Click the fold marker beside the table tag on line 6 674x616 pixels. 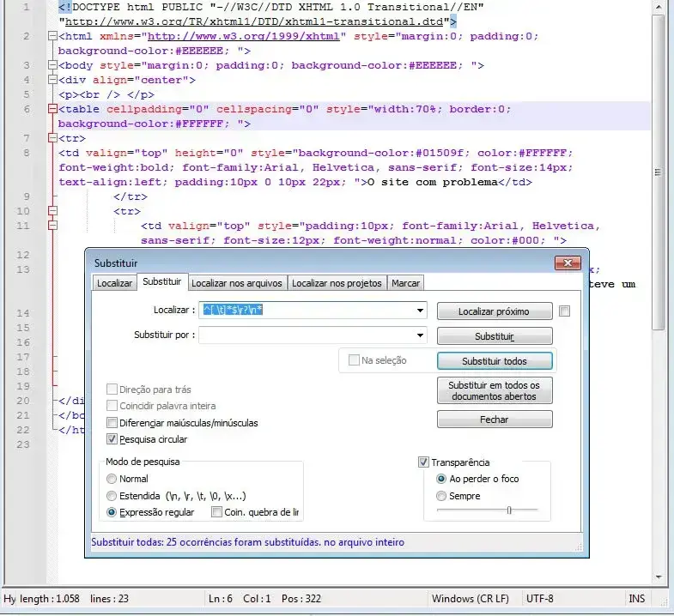pos(52,109)
